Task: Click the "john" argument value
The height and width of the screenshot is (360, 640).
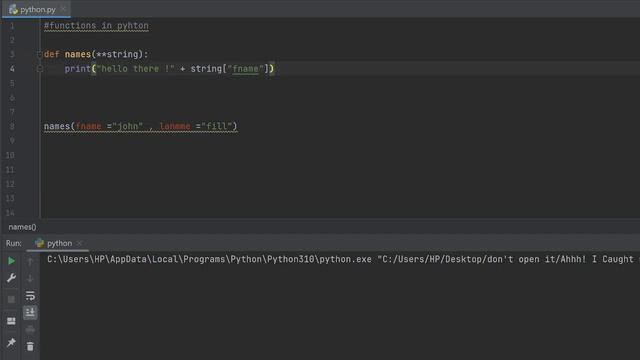Action: (x=128, y=126)
